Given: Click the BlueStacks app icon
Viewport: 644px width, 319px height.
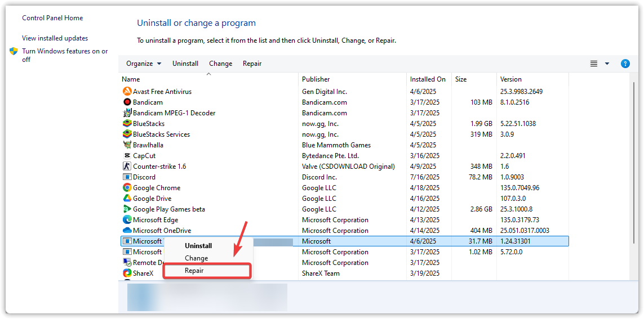Looking at the screenshot, I should coord(127,123).
